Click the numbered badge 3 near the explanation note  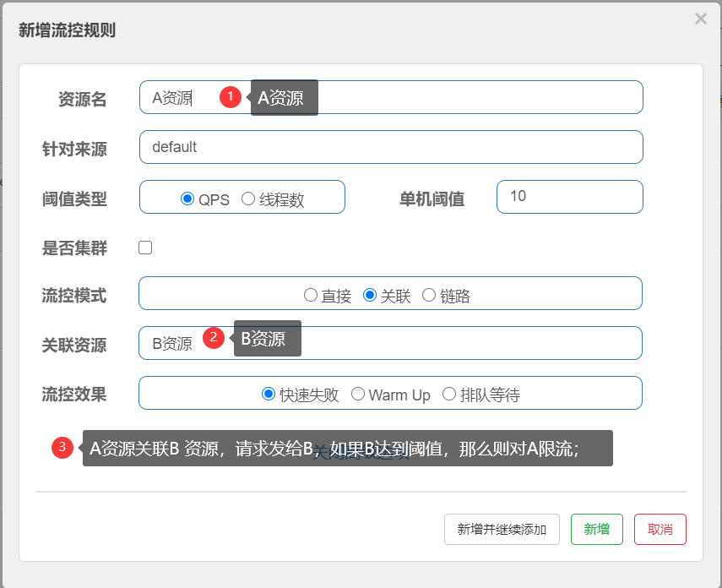pos(62,448)
